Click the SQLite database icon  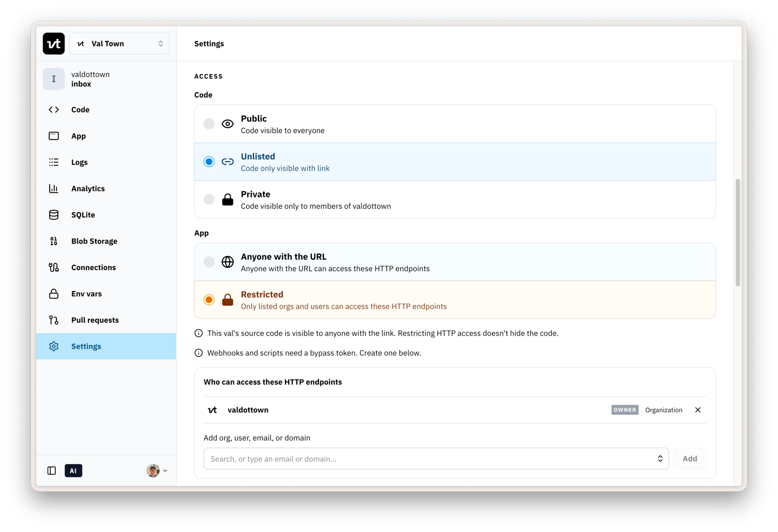pyautogui.click(x=54, y=215)
